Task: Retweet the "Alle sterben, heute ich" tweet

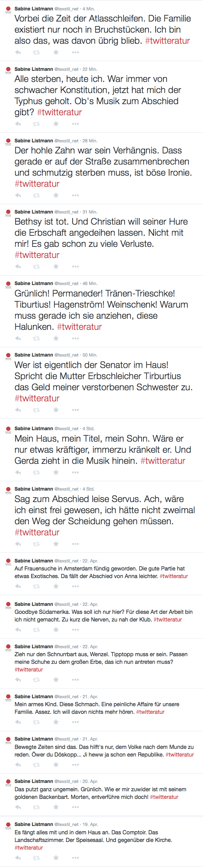Action: tap(36, 124)
